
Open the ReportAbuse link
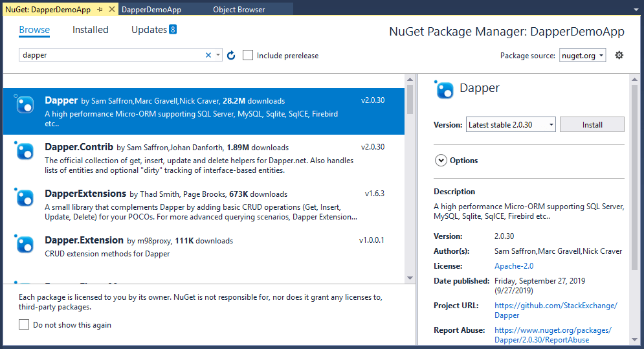(553, 335)
